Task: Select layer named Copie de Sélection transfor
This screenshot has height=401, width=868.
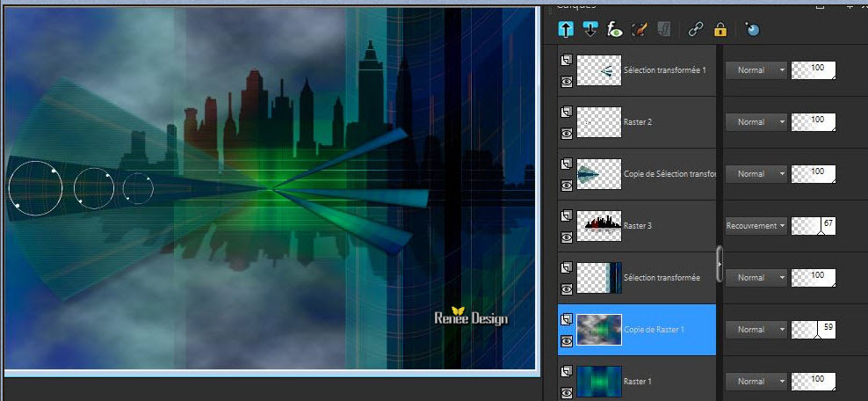Action: [669, 174]
